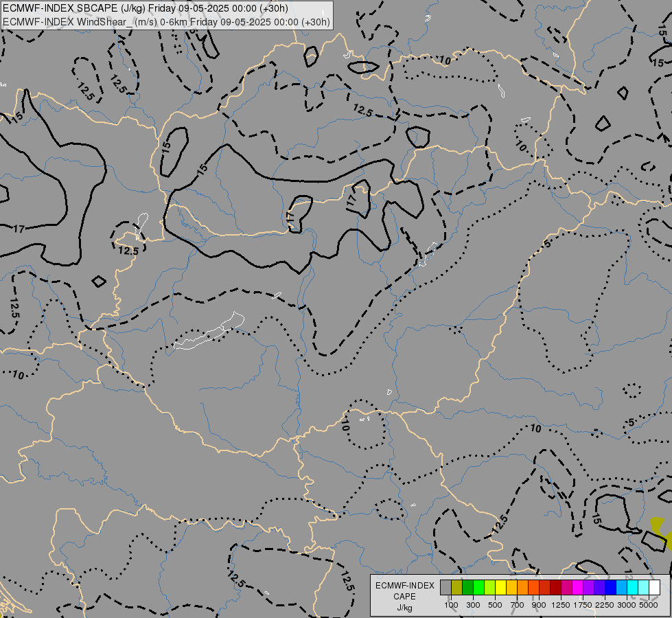Click the WindShear 0-6km title line
This screenshot has width=672, height=618.
click(x=166, y=22)
